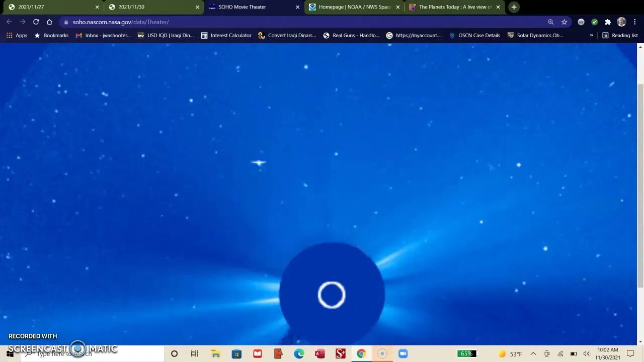Open Microsoft Store from taskbar
This screenshot has width=644, height=362.
(x=236, y=354)
